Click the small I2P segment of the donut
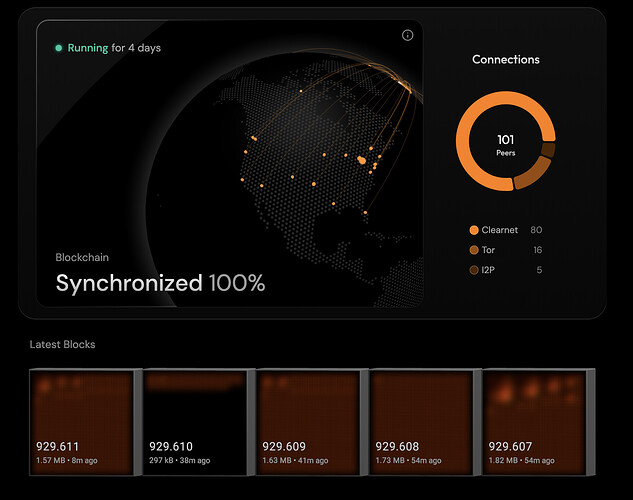Screen dimensions: 633x500 click(548, 149)
